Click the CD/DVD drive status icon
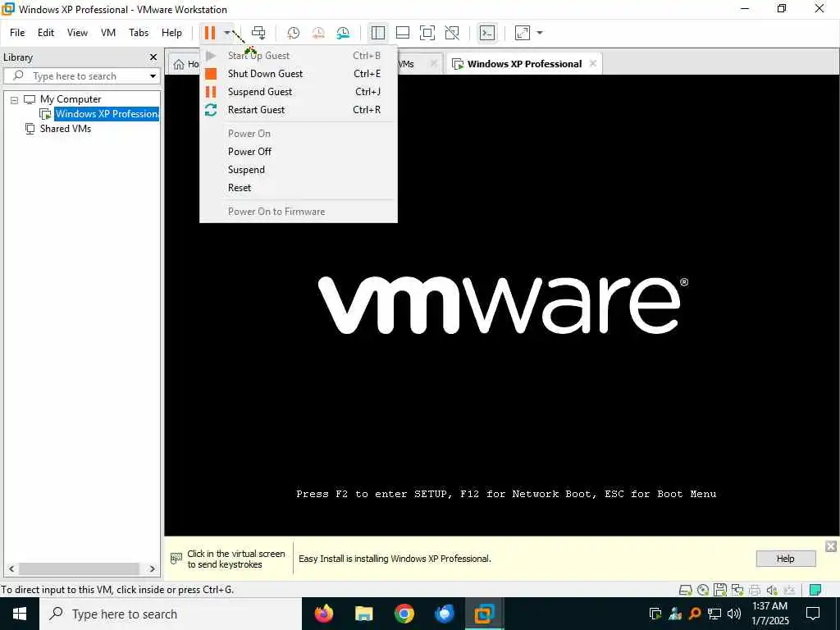The image size is (840, 630). (x=703, y=591)
